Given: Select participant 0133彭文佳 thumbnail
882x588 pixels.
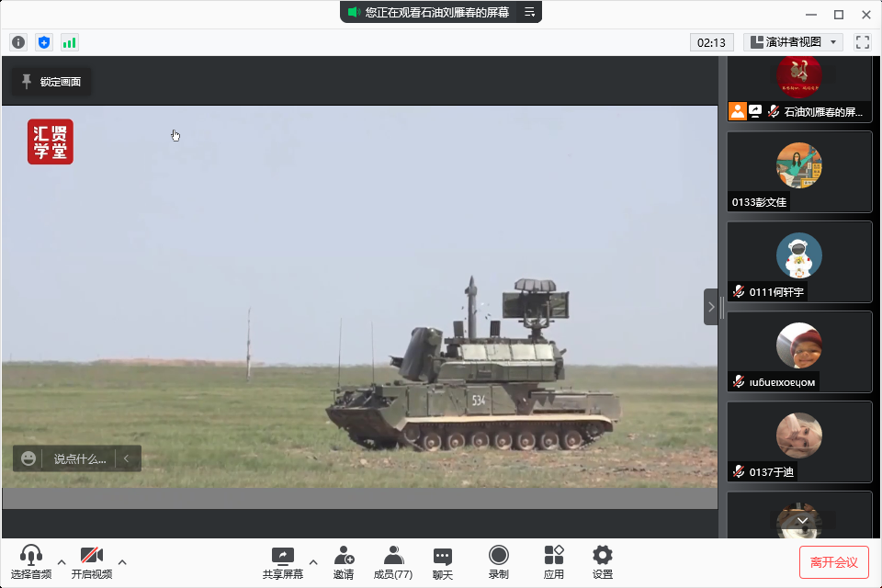Looking at the screenshot, I should [798, 172].
